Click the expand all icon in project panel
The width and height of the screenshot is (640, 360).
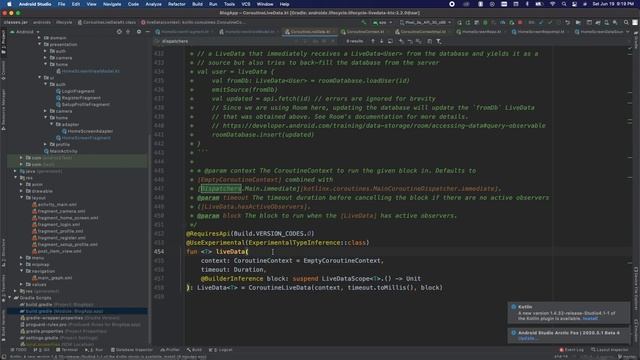pyautogui.click(x=128, y=31)
